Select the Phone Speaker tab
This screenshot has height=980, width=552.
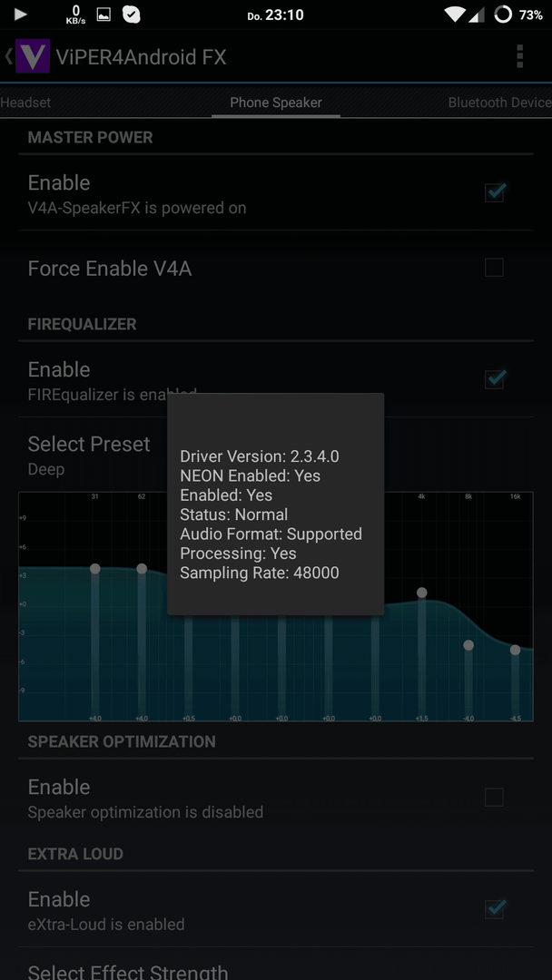click(x=276, y=103)
